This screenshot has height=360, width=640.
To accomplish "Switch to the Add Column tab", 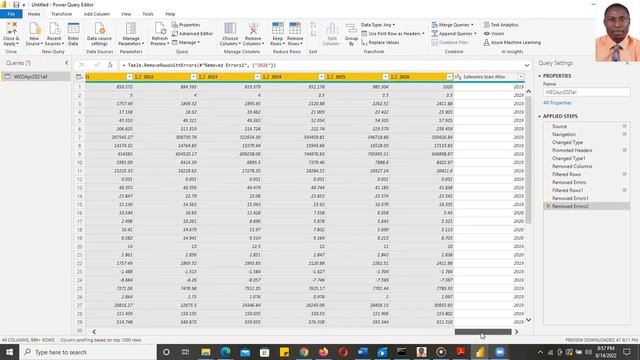I will click(x=97, y=14).
